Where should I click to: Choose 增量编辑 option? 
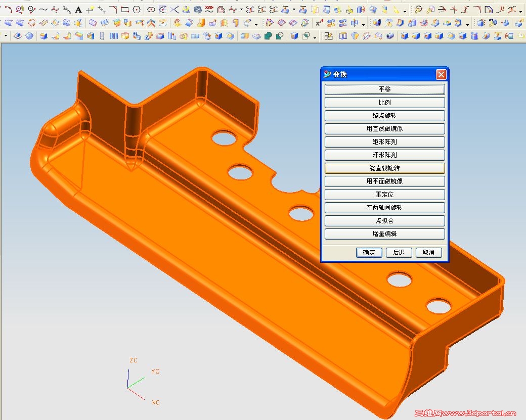385,234
